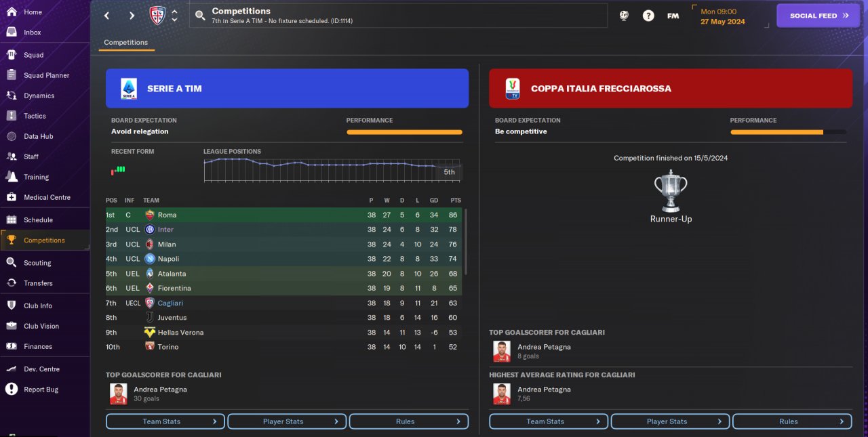Click the Runner-Up trophy image

(671, 191)
